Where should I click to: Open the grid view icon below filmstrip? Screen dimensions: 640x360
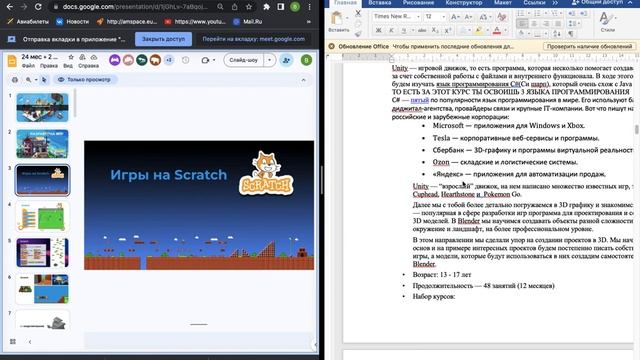13,342
